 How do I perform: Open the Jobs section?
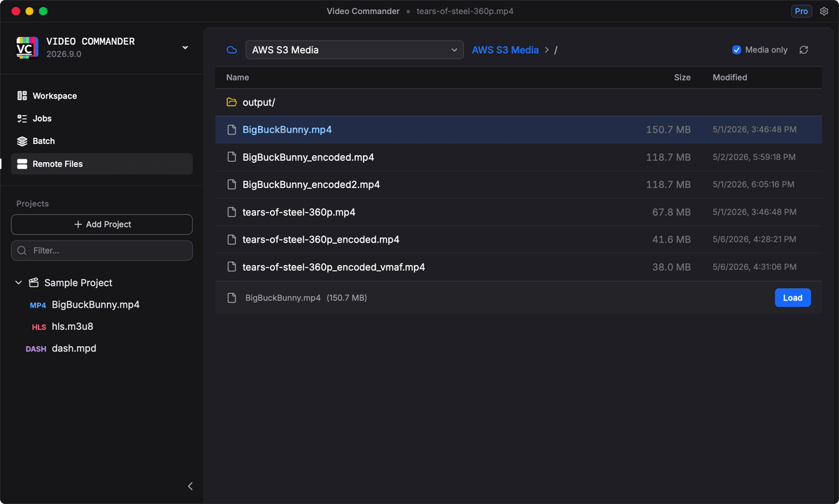point(102,118)
